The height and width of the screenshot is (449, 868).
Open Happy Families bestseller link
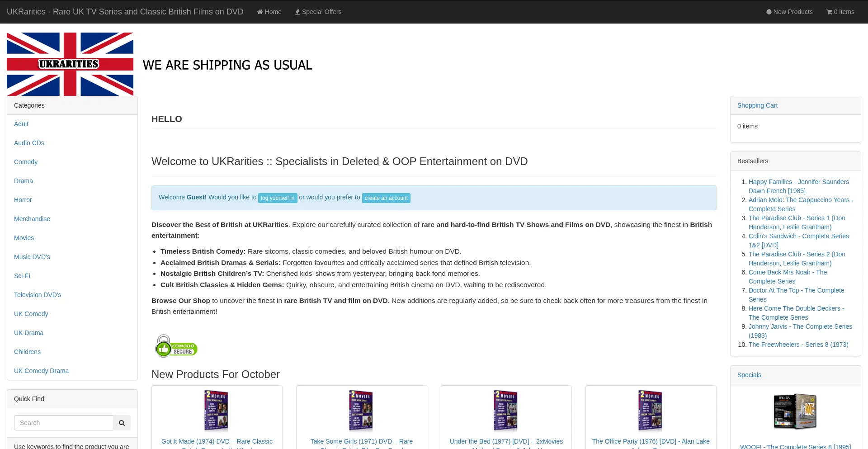798,182
